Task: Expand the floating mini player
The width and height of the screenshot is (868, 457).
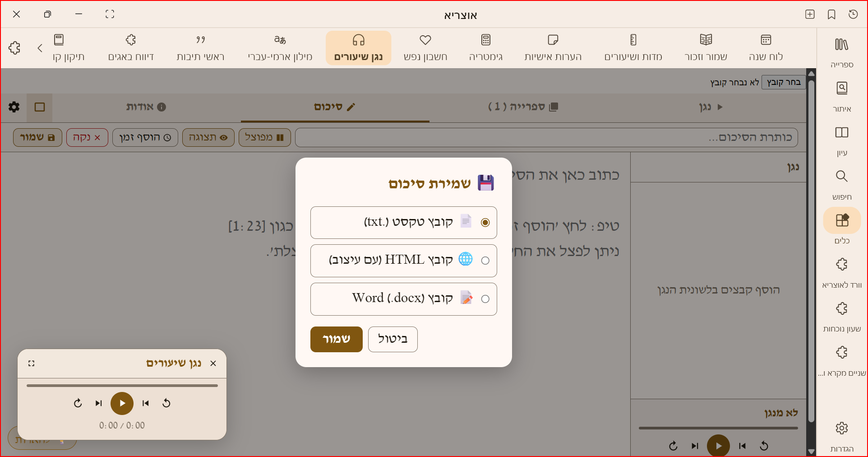Action: pyautogui.click(x=31, y=364)
